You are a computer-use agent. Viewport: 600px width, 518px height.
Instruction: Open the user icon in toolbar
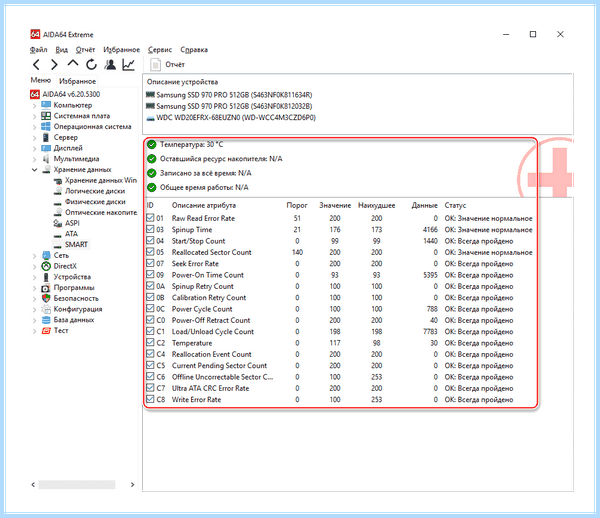pos(110,65)
